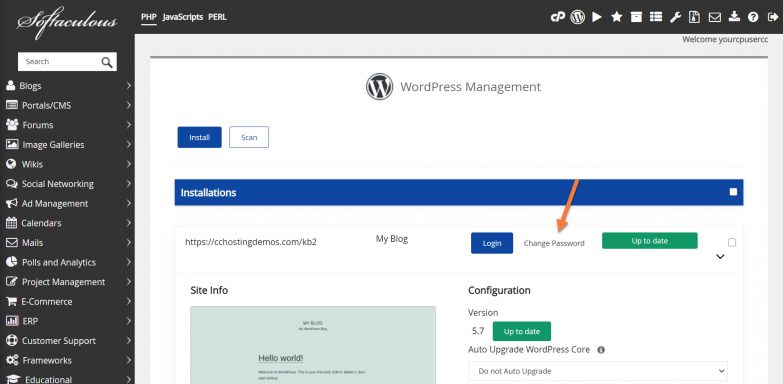Click the Mails envelope icon in sidebar

pyautogui.click(x=11, y=242)
